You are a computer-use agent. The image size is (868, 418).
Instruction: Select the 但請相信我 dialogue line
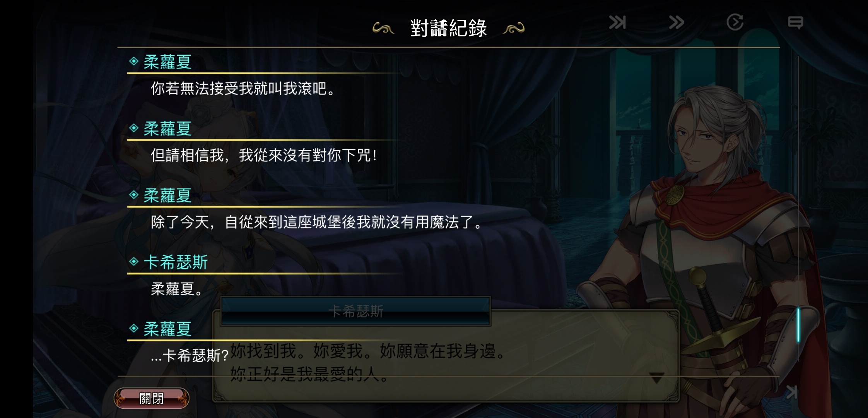(264, 155)
